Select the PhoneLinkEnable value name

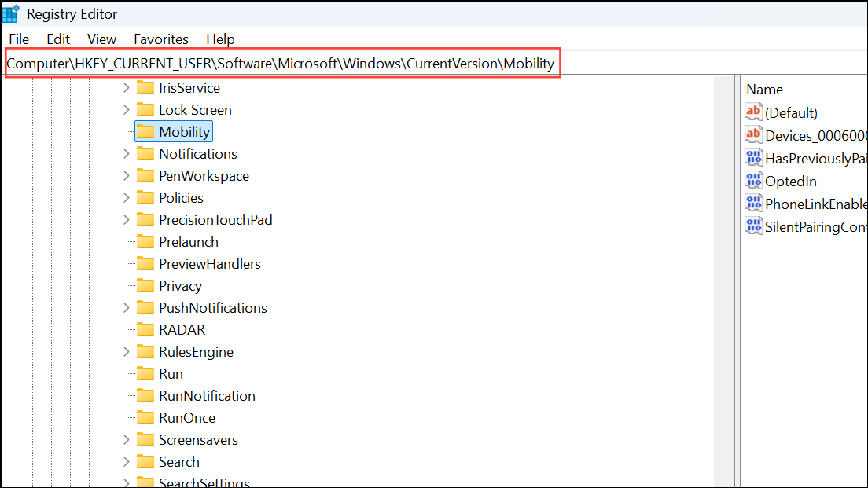[x=817, y=204]
